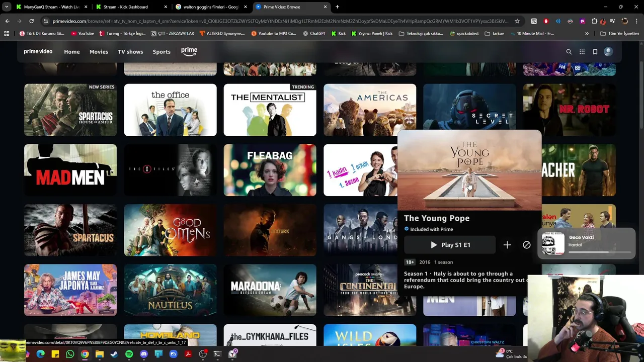644x362 pixels.
Task: Open the Prime Video apps grid icon
Action: 582,52
